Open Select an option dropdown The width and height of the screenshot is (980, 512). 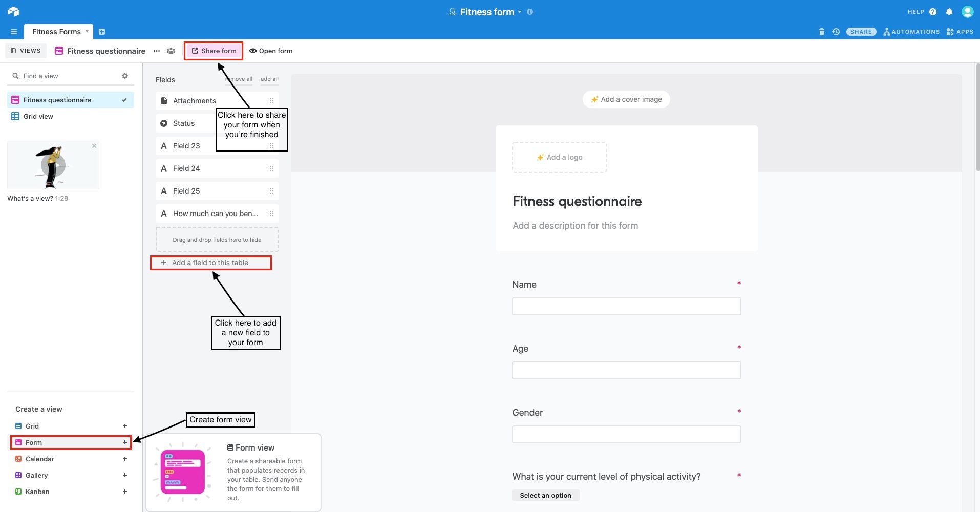pyautogui.click(x=545, y=495)
